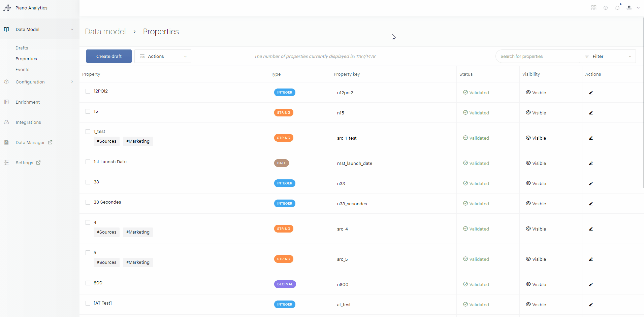The image size is (644, 317).
Task: Navigate to Data model breadcrumb link
Action: tap(105, 32)
